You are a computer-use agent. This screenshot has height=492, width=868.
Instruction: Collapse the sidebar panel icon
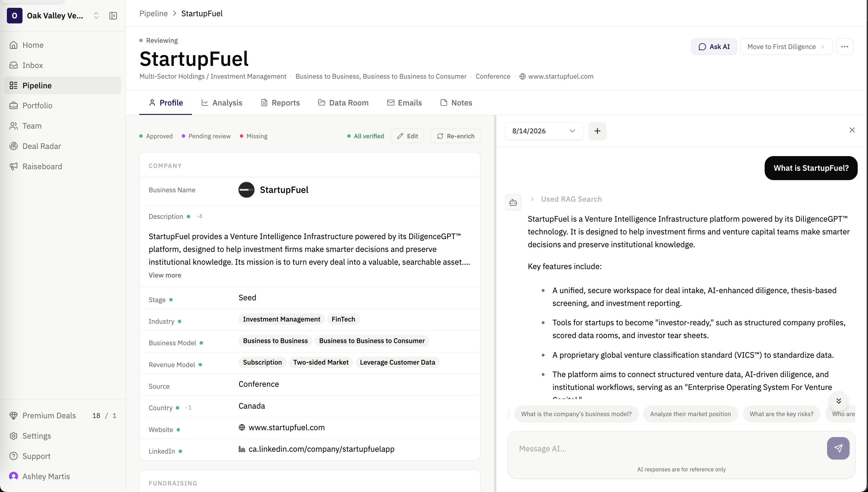click(x=113, y=16)
